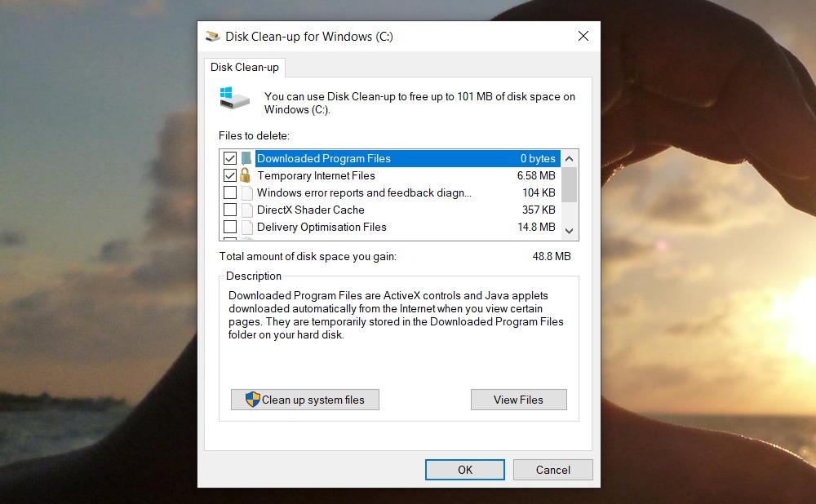Select the DirectX Shader Cache row label

311,210
